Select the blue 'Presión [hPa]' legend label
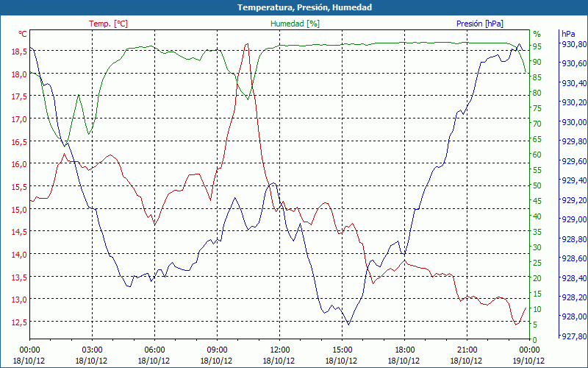Screen dimensions: 588x368 coord(480,24)
